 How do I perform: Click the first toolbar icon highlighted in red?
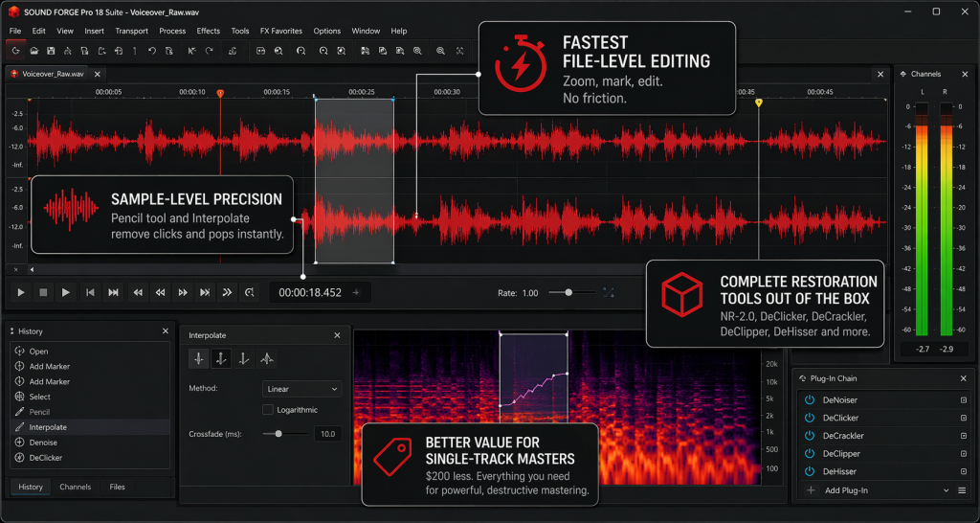[x=15, y=51]
